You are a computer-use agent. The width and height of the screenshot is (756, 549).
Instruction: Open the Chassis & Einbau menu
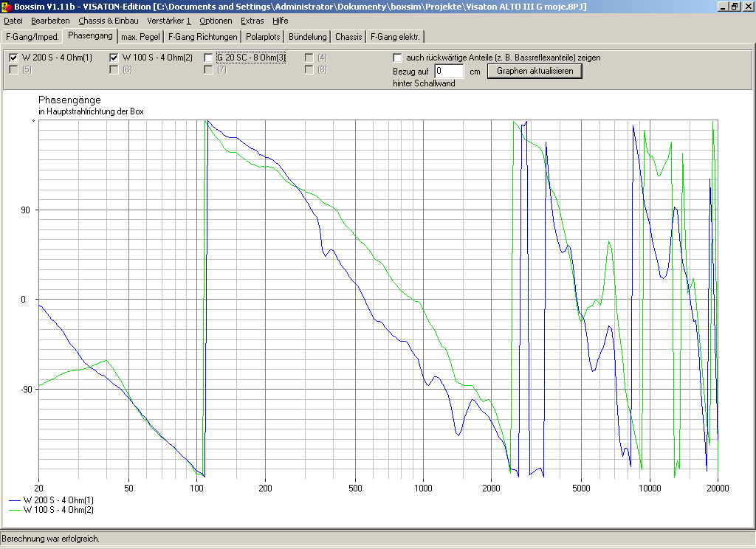(x=109, y=21)
